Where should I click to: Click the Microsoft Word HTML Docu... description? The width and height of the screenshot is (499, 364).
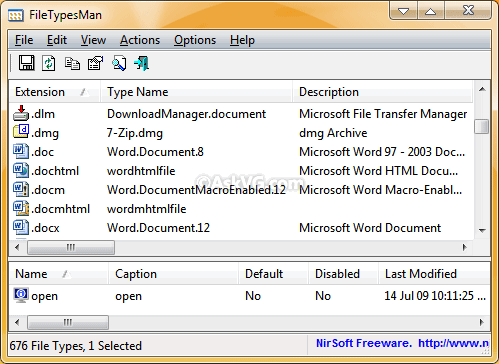379,171
